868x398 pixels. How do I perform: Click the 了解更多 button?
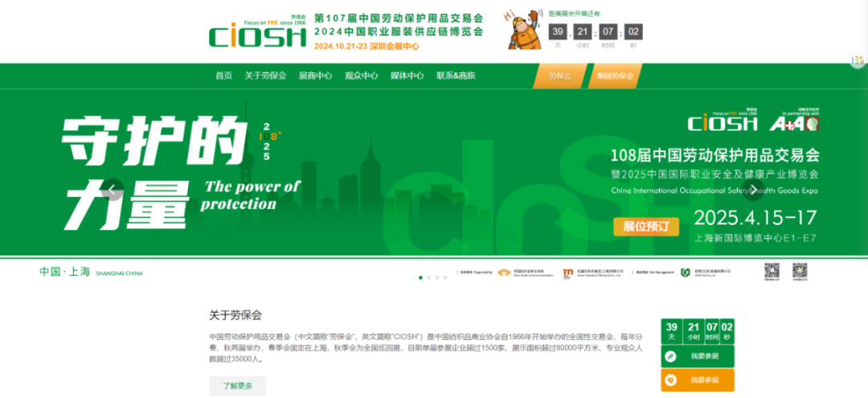click(237, 386)
